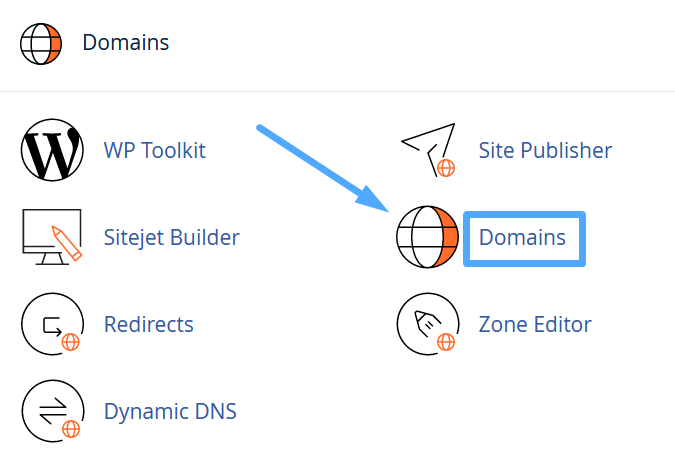
Task: Click the Domains globe icon beside the highlighted link
Action: [427, 238]
